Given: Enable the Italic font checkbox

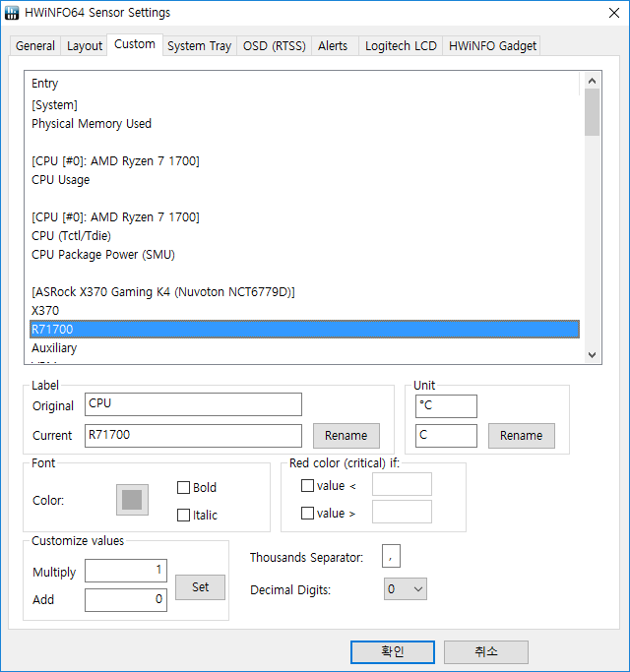Looking at the screenshot, I should coord(184,515).
